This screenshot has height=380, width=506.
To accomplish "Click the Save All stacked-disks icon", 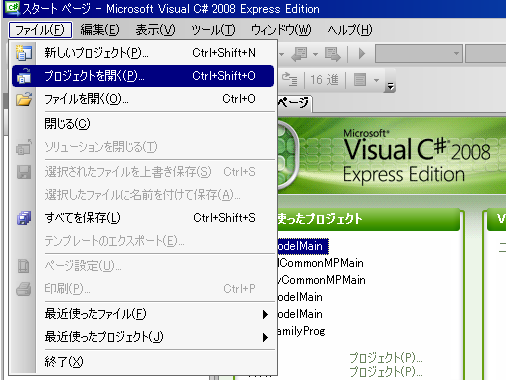I will point(24,218).
